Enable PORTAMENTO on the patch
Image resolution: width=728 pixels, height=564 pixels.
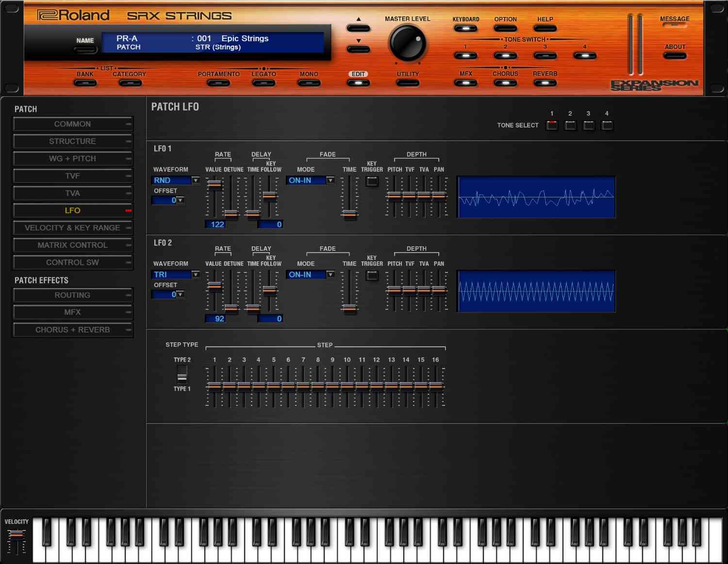(x=218, y=83)
